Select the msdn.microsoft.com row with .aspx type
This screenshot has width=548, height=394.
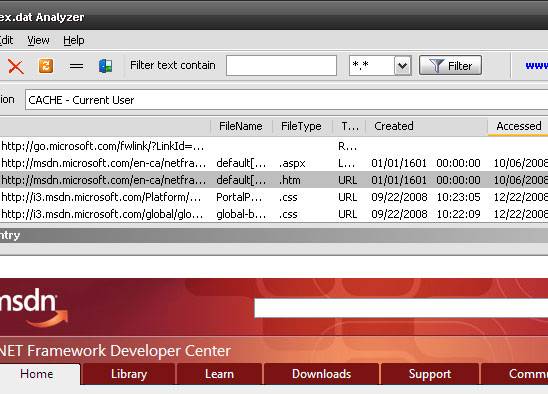point(274,163)
